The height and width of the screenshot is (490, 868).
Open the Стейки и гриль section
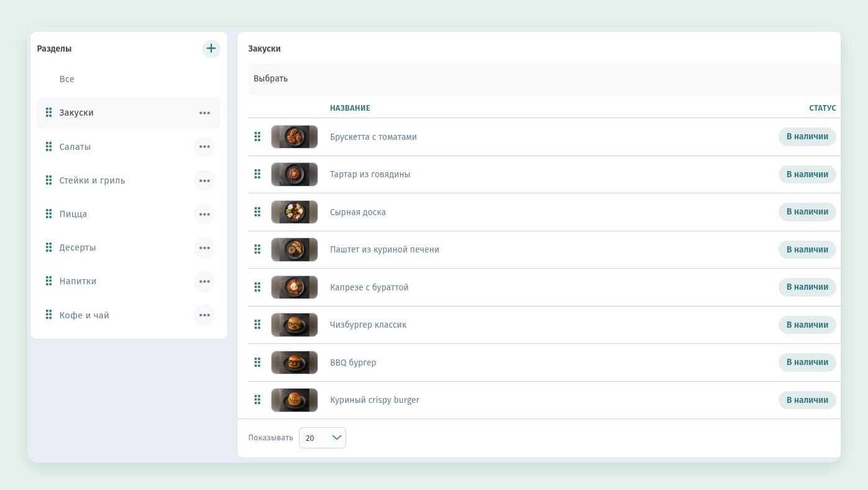click(92, 180)
